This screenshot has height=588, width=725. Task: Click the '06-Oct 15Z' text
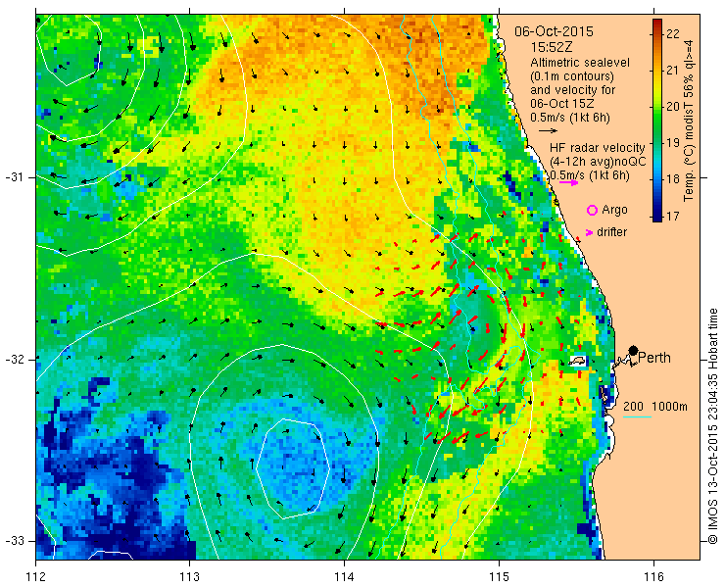point(560,104)
